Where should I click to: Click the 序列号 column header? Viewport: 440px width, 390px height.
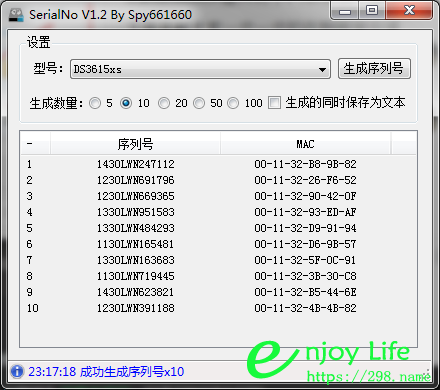click(x=135, y=144)
